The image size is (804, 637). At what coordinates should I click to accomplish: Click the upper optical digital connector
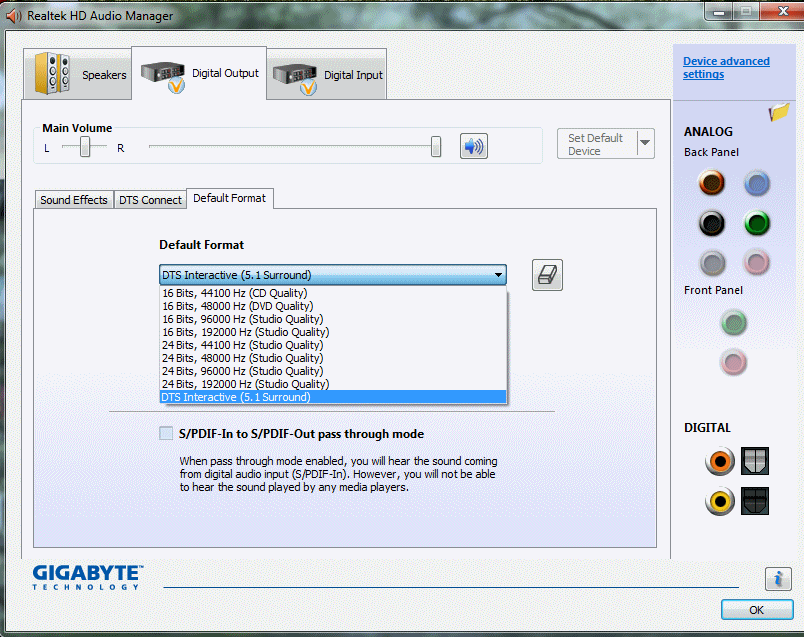(755, 461)
